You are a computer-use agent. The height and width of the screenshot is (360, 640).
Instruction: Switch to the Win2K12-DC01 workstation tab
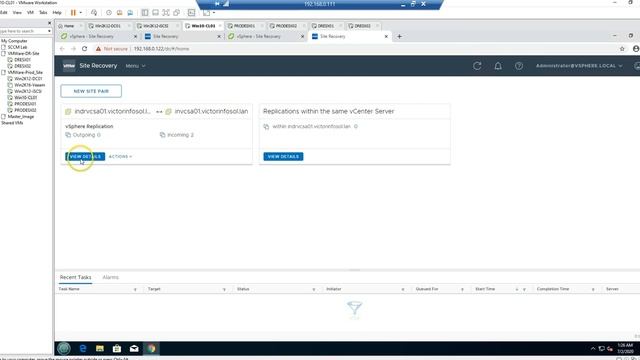click(x=108, y=26)
